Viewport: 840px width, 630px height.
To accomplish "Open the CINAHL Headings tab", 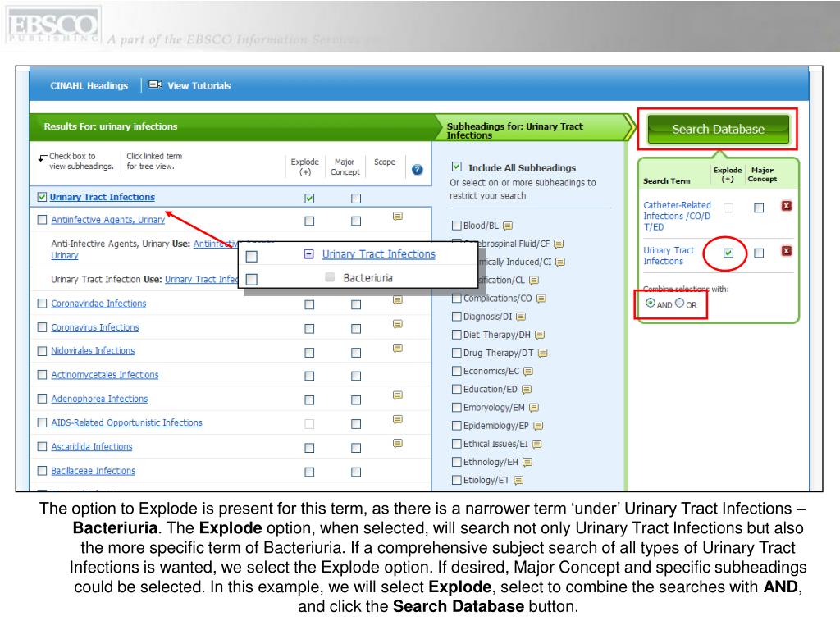I will [89, 85].
